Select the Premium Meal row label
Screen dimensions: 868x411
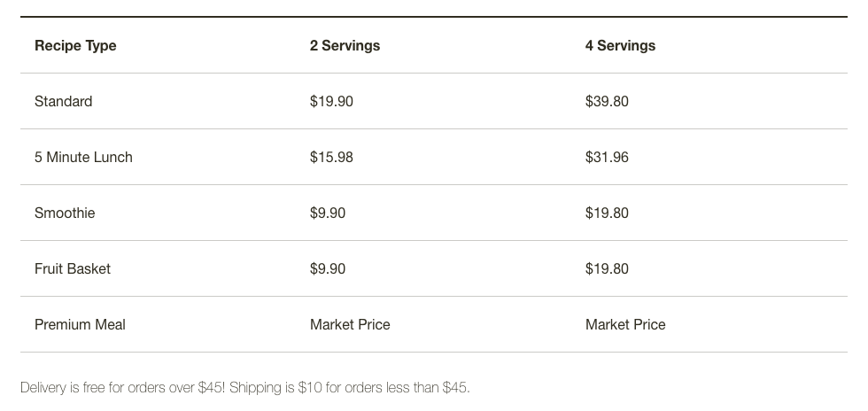point(80,324)
